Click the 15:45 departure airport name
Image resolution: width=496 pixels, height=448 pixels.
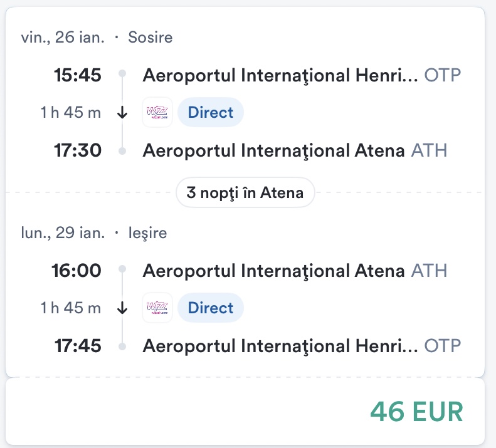[x=280, y=75]
